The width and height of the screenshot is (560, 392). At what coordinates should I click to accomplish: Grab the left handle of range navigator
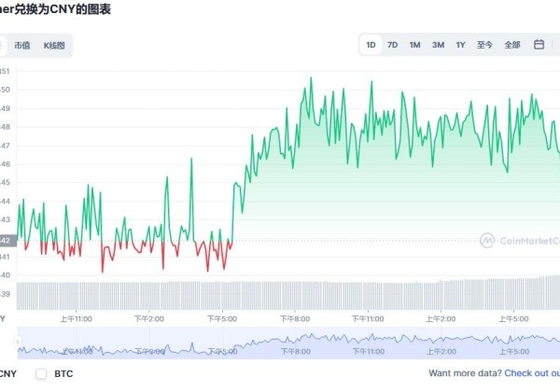tap(19, 343)
